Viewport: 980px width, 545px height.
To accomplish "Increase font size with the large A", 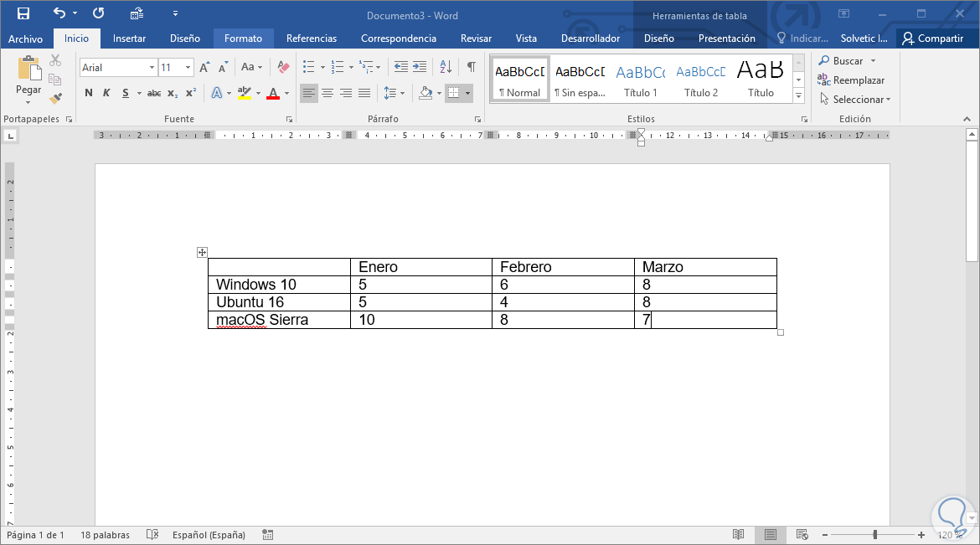I will click(204, 68).
